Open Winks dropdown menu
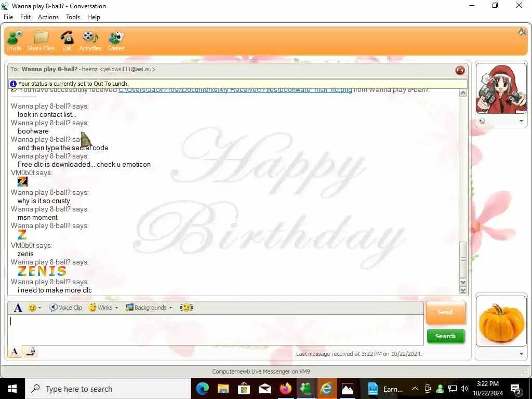Screen dimensions: 532x399 (103, 308)
